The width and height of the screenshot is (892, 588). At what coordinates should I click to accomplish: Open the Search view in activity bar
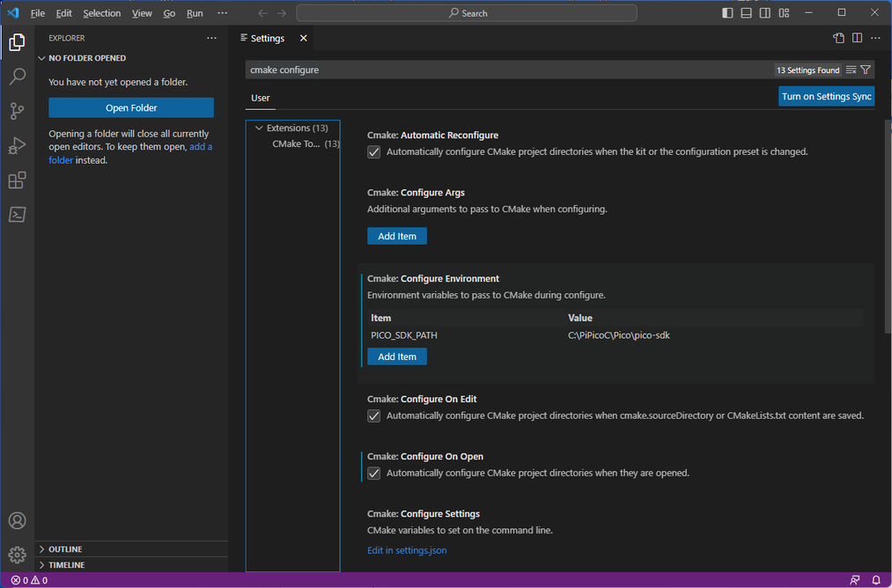[17, 77]
